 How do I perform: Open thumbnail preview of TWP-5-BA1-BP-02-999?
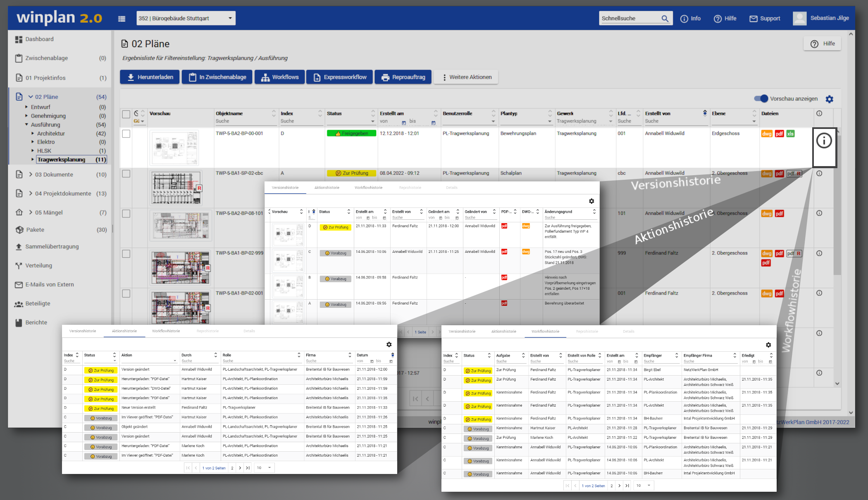[x=181, y=268]
